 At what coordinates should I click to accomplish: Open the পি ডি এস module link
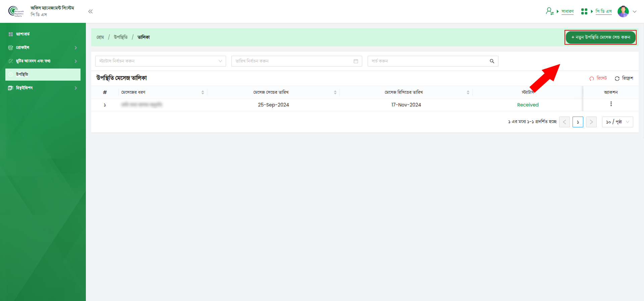coord(603,11)
